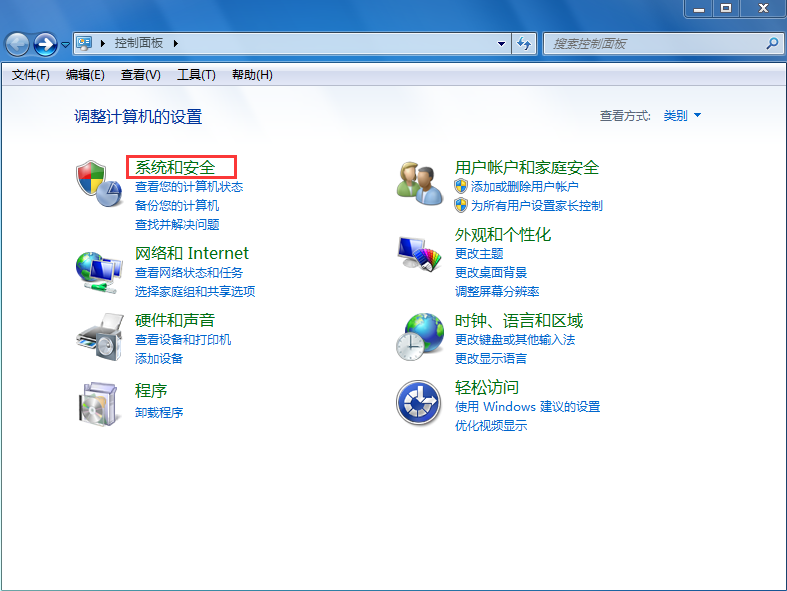
Task: Open Hardware and Sound printer icon
Action: (x=100, y=336)
